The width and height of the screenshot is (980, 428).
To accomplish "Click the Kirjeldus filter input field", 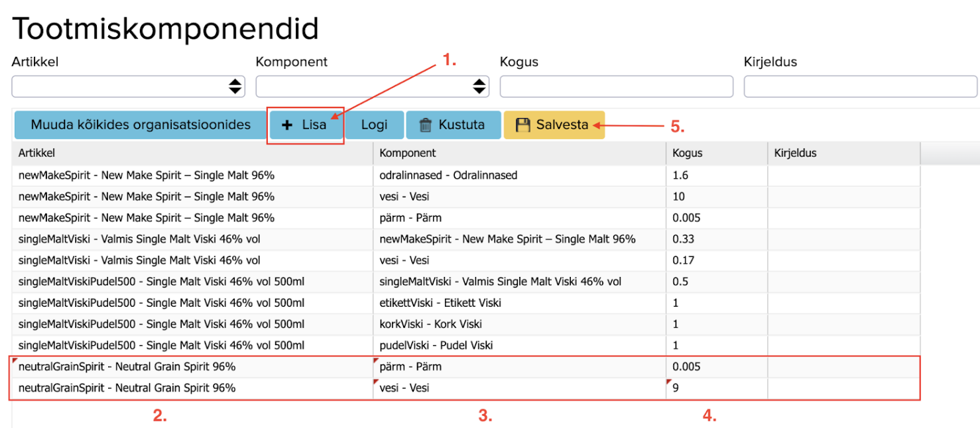I will [860, 86].
